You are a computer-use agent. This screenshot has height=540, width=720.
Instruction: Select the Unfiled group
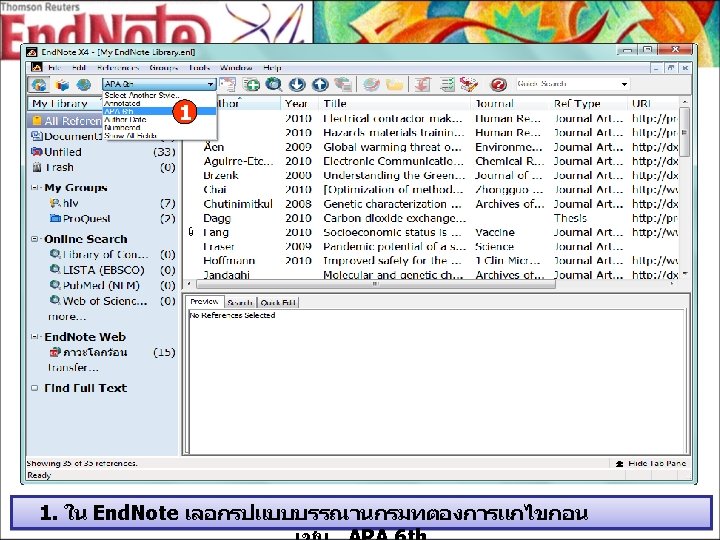(x=102, y=152)
